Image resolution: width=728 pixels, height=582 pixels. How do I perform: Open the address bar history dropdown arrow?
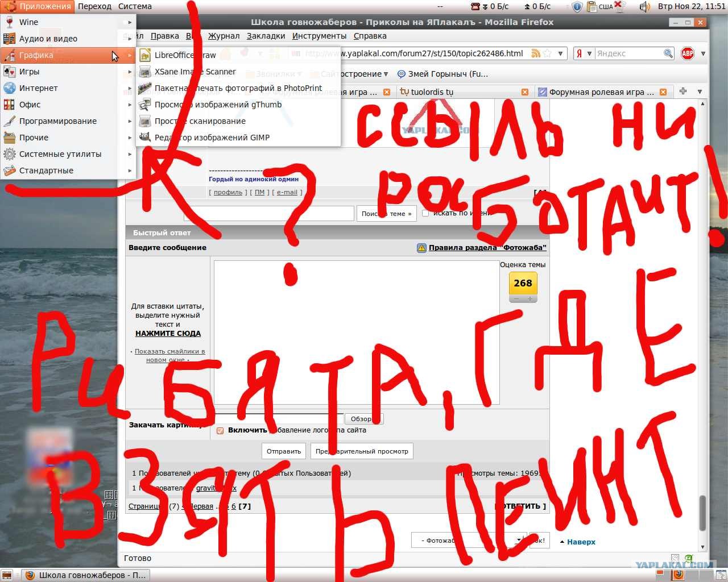click(x=561, y=53)
